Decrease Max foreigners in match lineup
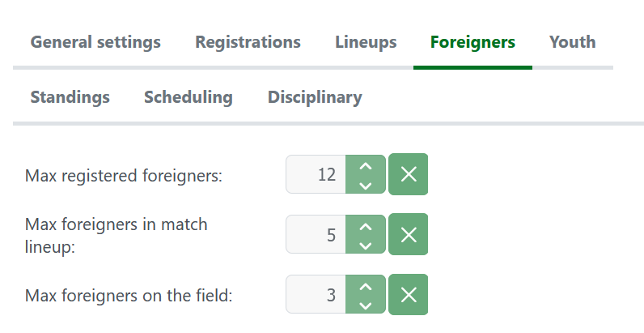 366,245
